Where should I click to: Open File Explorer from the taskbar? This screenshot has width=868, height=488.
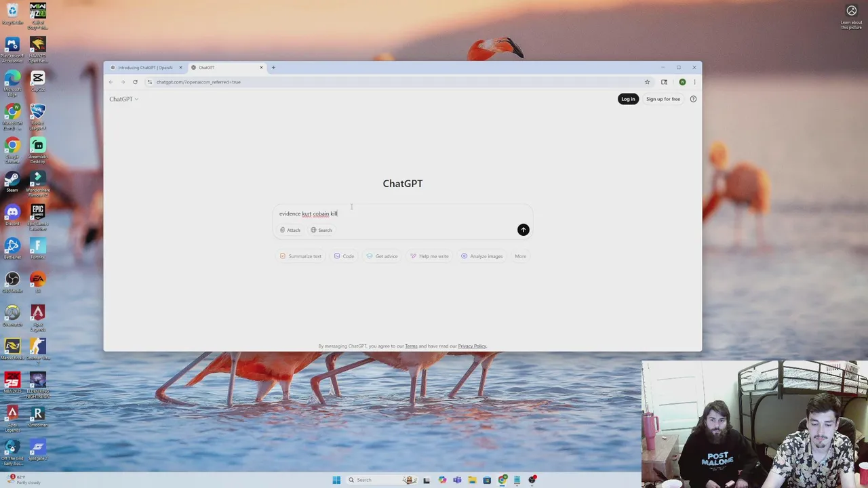pyautogui.click(x=472, y=480)
